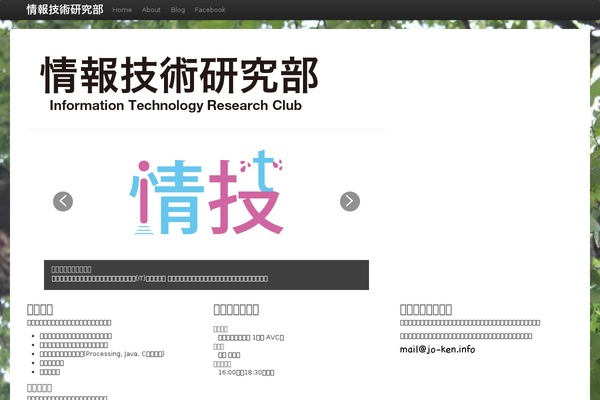This screenshot has height=400, width=600.
Task: Click the dark carousel caption box
Action: click(x=206, y=275)
